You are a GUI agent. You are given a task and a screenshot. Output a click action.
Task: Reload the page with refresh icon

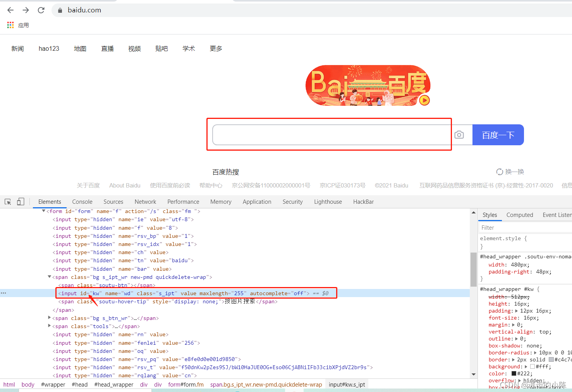(41, 10)
